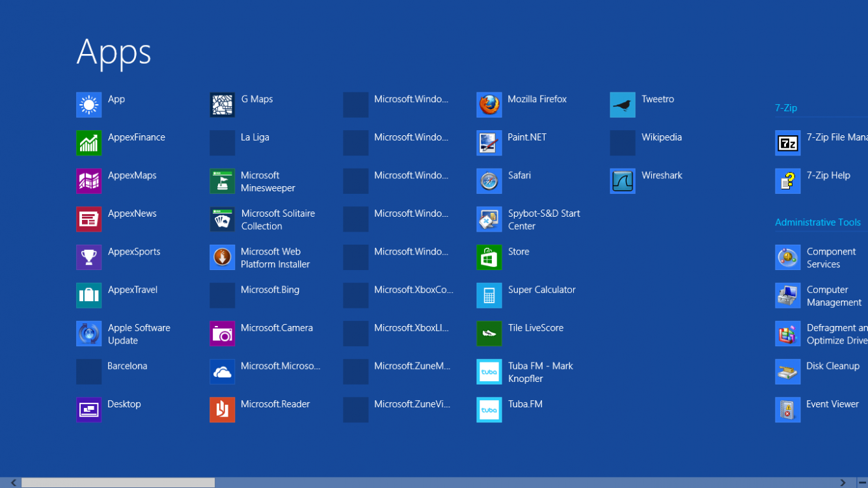Click the scrollbar right arrow

843,483
